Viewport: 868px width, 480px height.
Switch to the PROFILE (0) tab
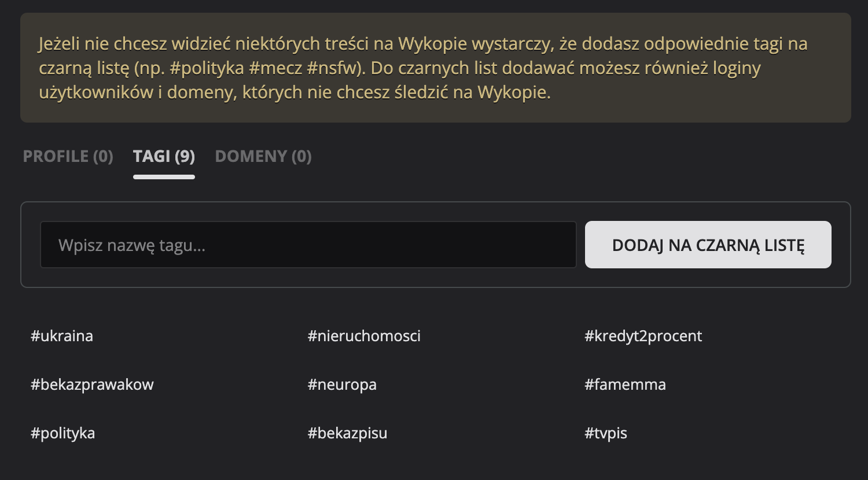68,156
